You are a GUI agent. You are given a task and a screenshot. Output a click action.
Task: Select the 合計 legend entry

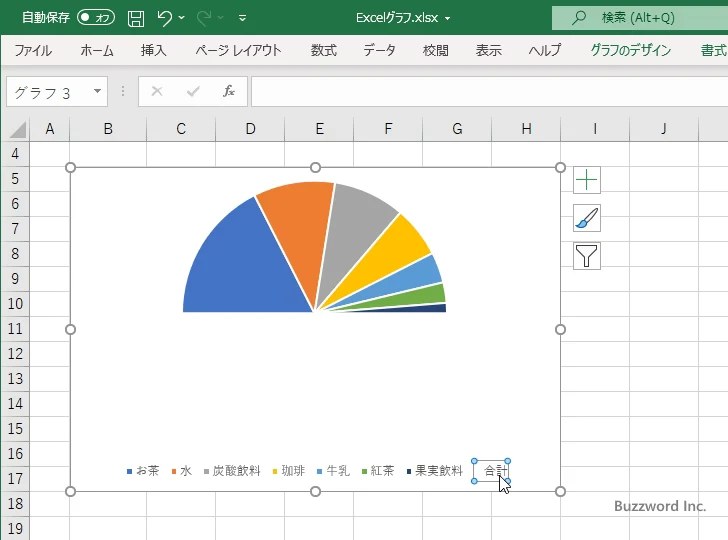[491, 471]
